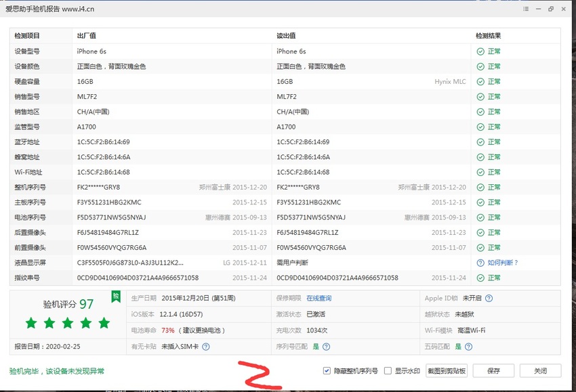Click the maximize window icon
The image size is (576, 392).
(x=551, y=9)
